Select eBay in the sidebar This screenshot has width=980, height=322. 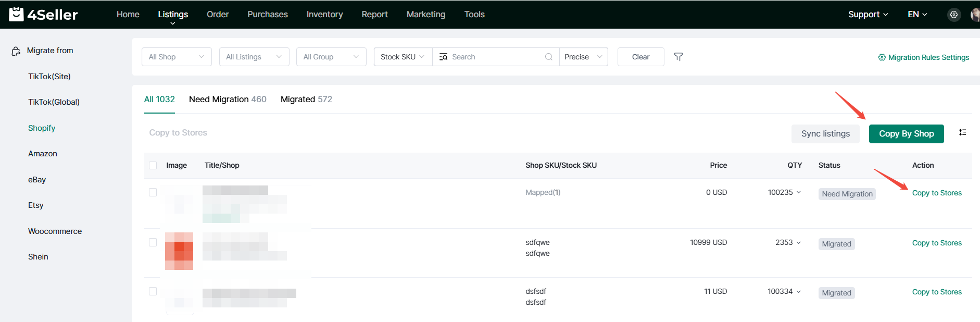click(37, 180)
